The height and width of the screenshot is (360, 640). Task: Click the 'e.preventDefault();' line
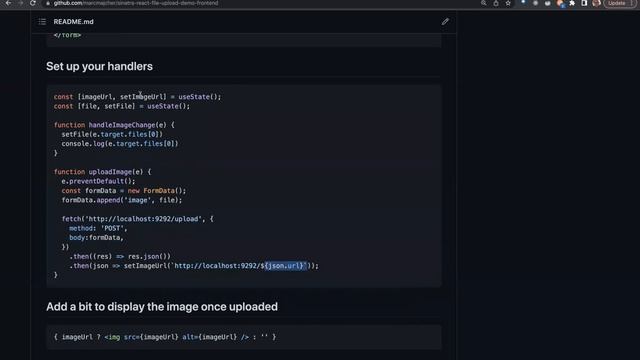(x=98, y=181)
